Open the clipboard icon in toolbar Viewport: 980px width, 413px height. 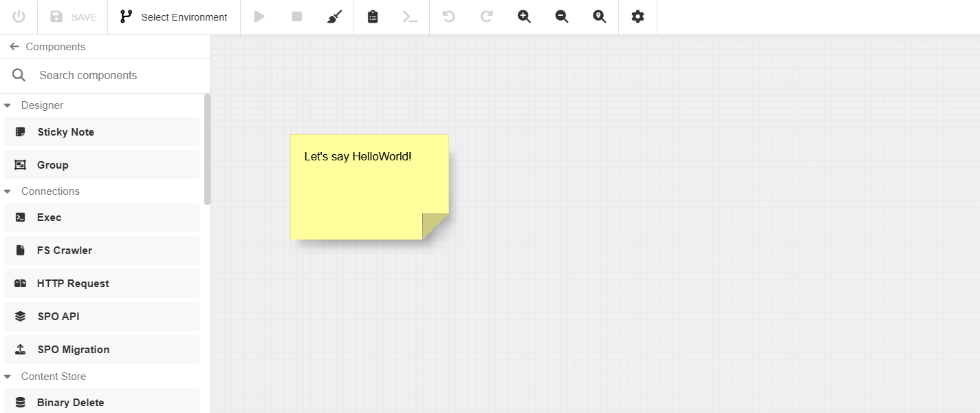pyautogui.click(x=373, y=17)
